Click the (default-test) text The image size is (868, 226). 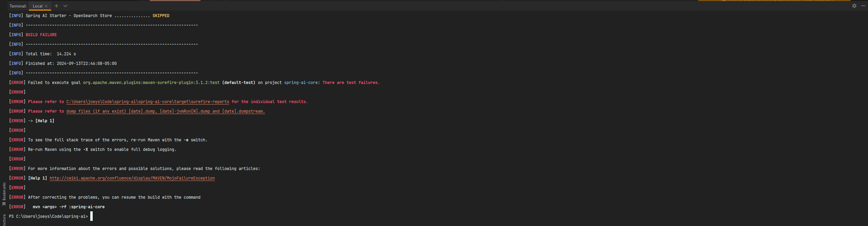pyautogui.click(x=239, y=83)
